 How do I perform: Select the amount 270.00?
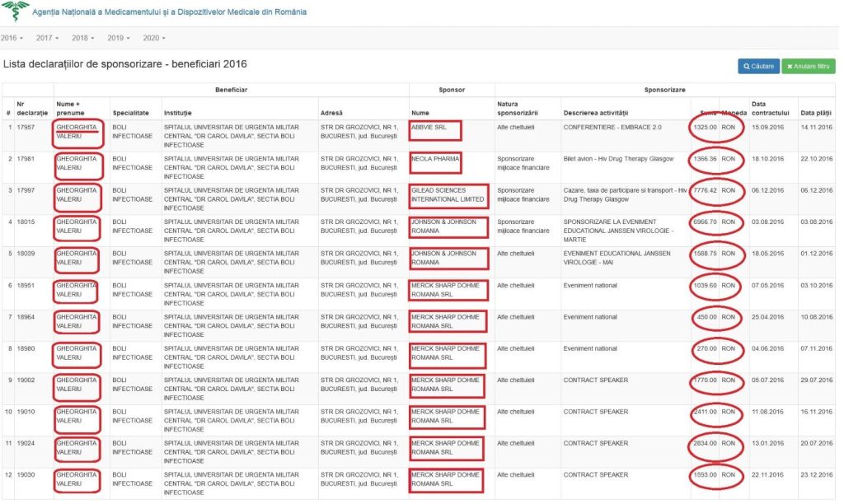pyautogui.click(x=706, y=348)
